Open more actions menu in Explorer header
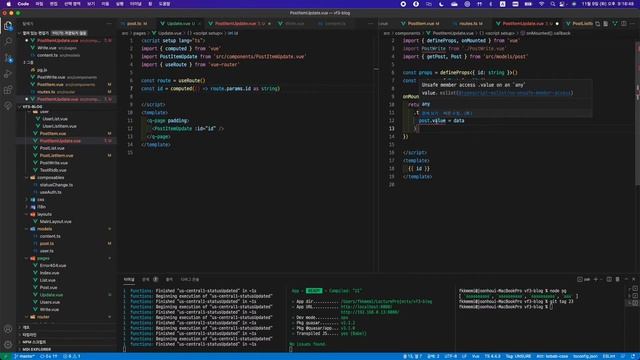 coord(109,24)
